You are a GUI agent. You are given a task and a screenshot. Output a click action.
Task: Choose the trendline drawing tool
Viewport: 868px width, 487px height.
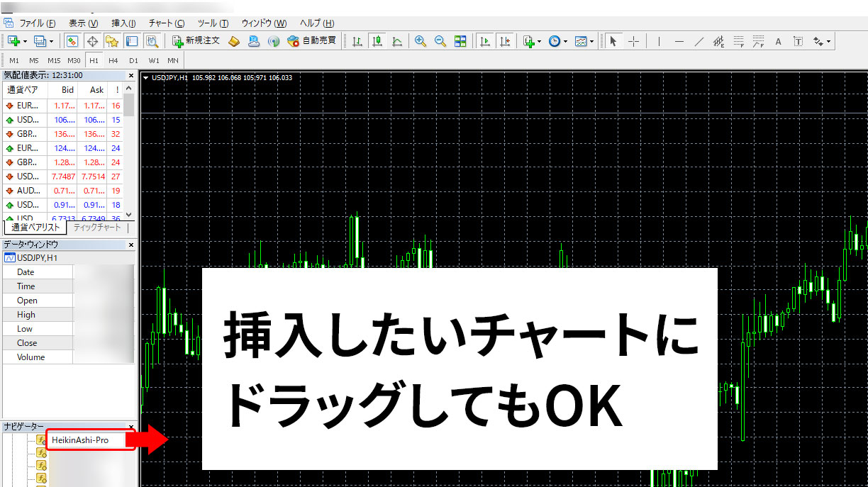[699, 41]
